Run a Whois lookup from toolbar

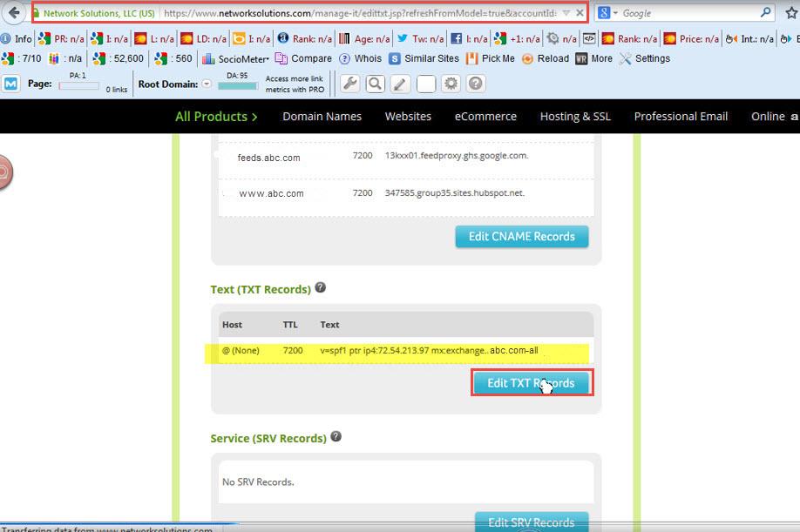tap(361, 58)
